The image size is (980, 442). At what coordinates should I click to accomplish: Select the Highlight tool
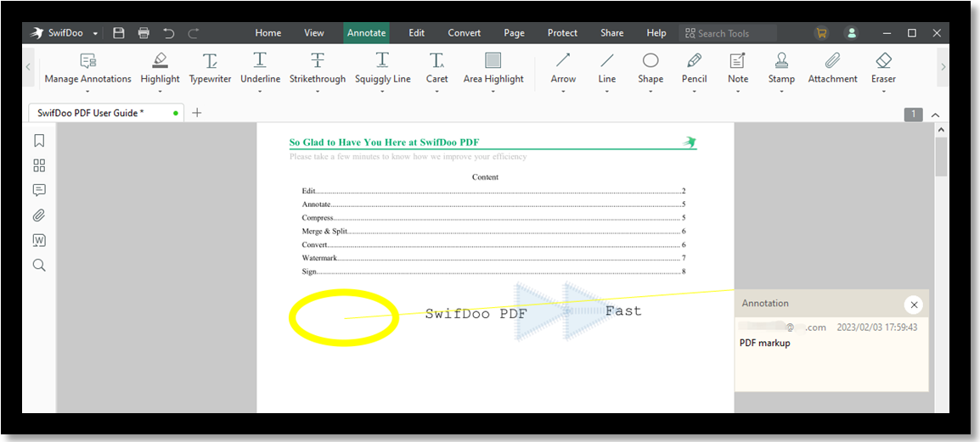(x=160, y=69)
